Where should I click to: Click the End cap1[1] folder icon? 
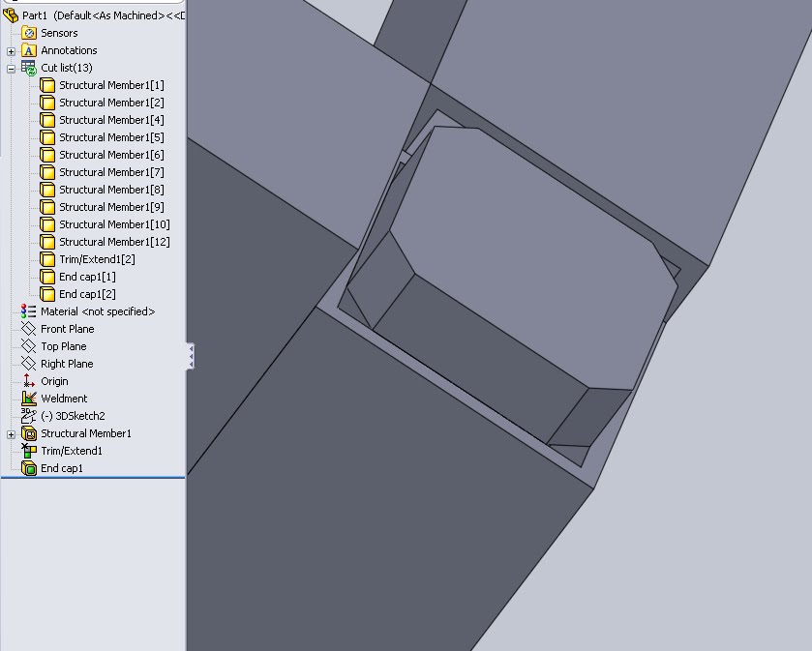[47, 277]
